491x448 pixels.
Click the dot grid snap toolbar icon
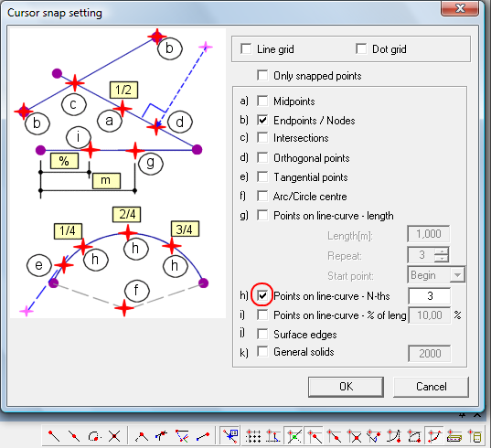coord(253,435)
